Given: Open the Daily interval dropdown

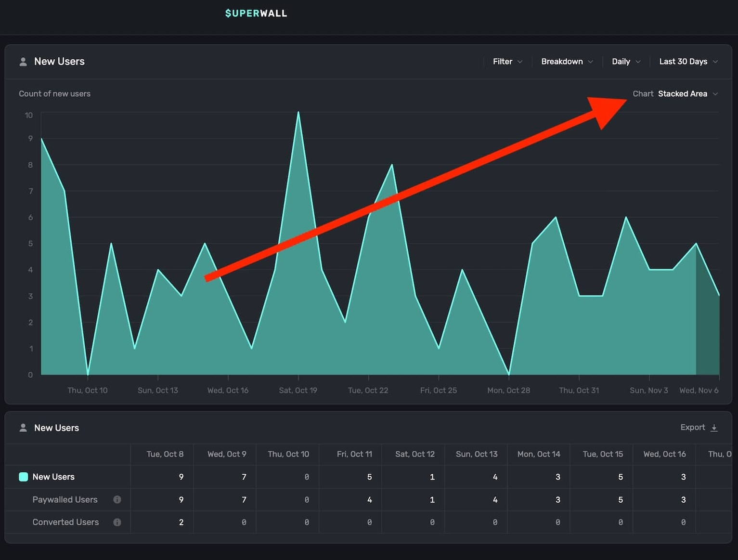Looking at the screenshot, I should coord(625,62).
